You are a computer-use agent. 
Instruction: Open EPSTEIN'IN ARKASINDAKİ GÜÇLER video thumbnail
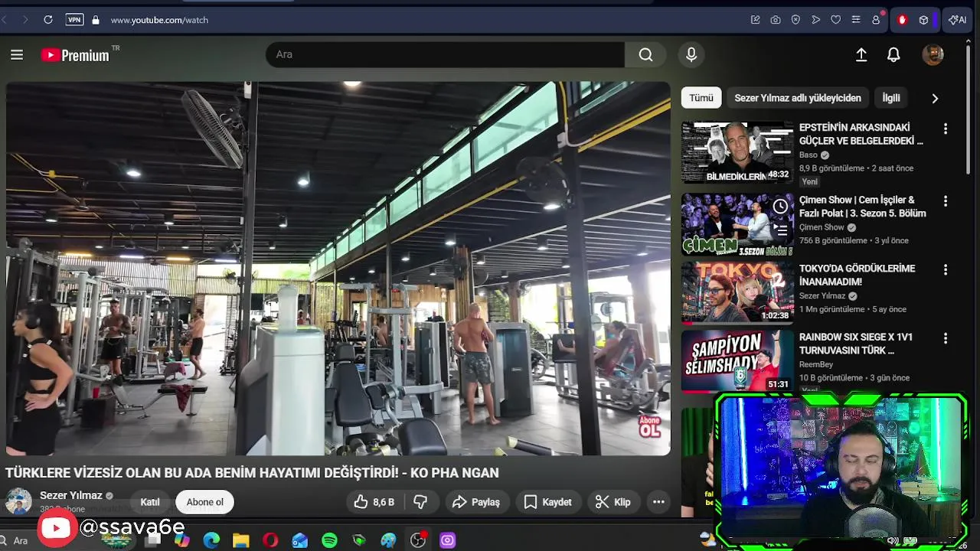(x=737, y=152)
